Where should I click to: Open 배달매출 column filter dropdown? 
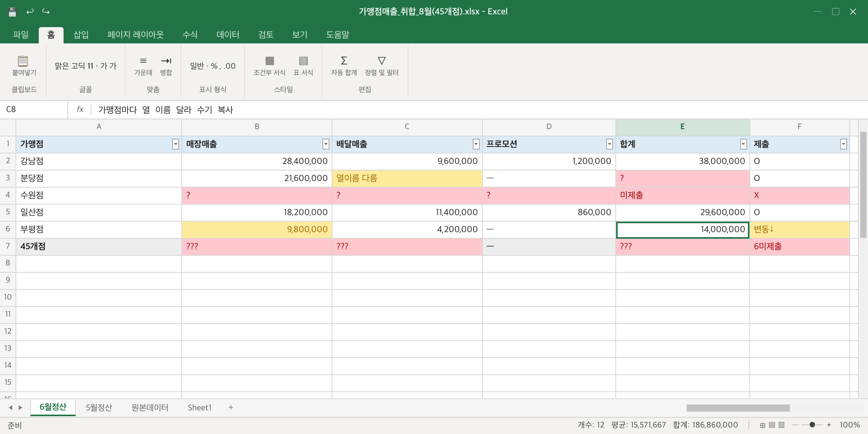pos(476,145)
